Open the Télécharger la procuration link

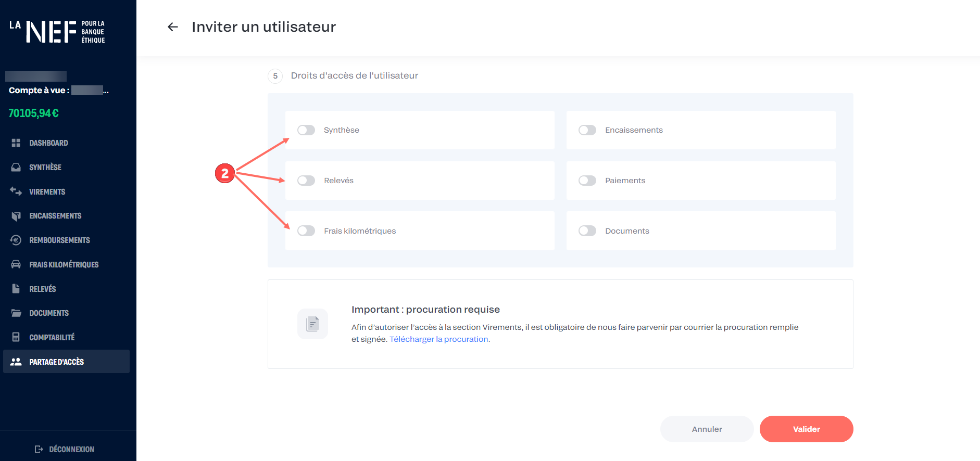439,339
